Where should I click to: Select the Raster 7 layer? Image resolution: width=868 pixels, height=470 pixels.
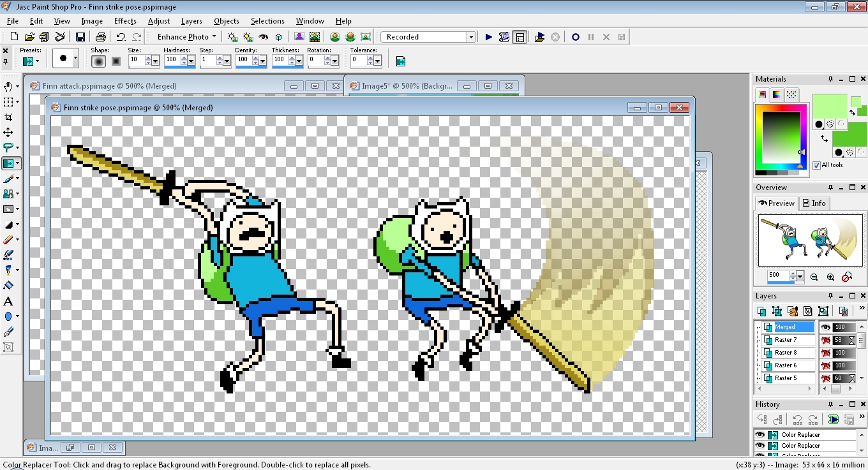(788, 340)
